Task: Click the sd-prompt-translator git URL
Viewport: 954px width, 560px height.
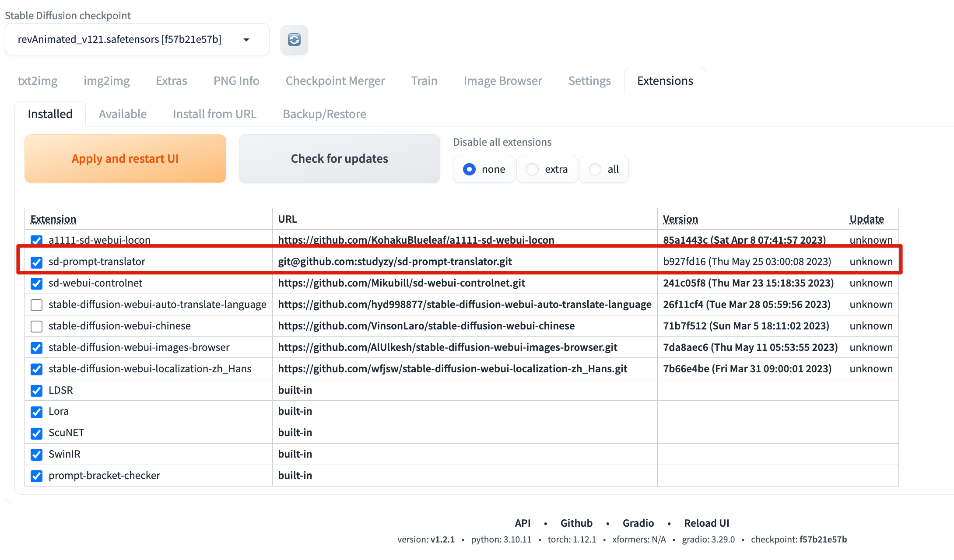Action: 395,262
